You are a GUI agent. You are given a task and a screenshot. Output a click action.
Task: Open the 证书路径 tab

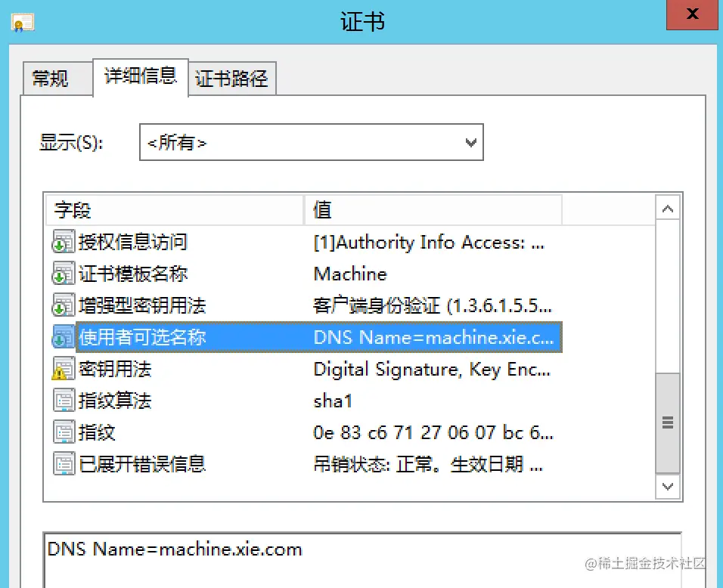[232, 79]
